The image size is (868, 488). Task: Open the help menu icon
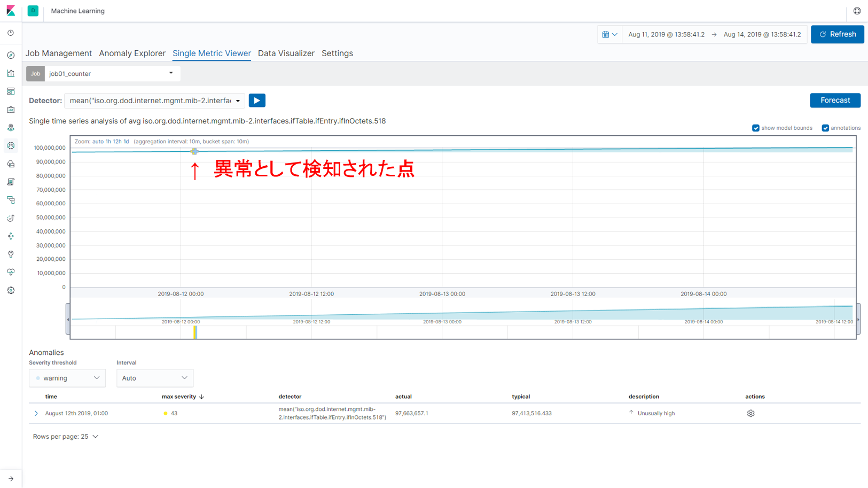857,11
